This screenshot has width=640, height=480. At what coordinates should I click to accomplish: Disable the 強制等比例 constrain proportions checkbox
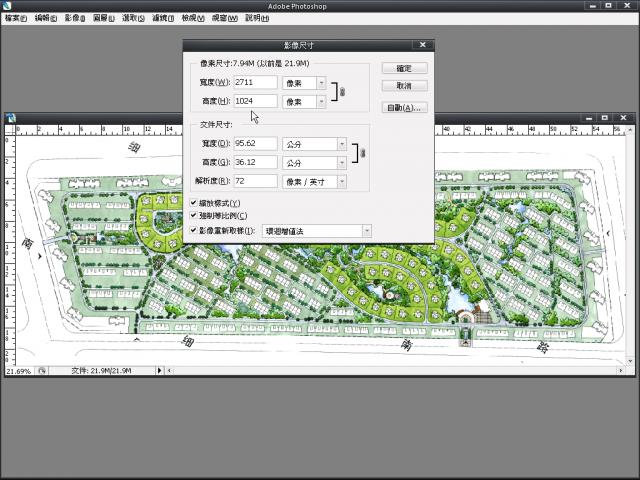[193, 215]
